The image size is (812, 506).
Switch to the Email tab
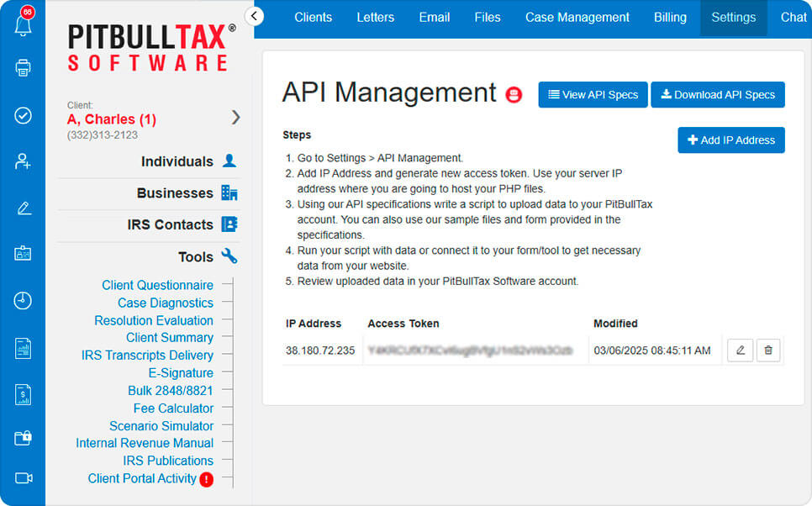coord(435,18)
